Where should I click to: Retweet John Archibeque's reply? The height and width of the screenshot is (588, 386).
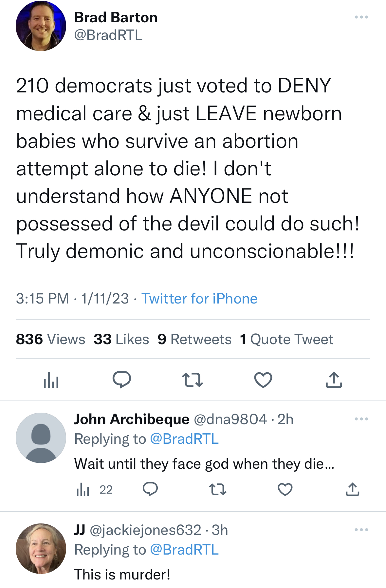[218, 490]
